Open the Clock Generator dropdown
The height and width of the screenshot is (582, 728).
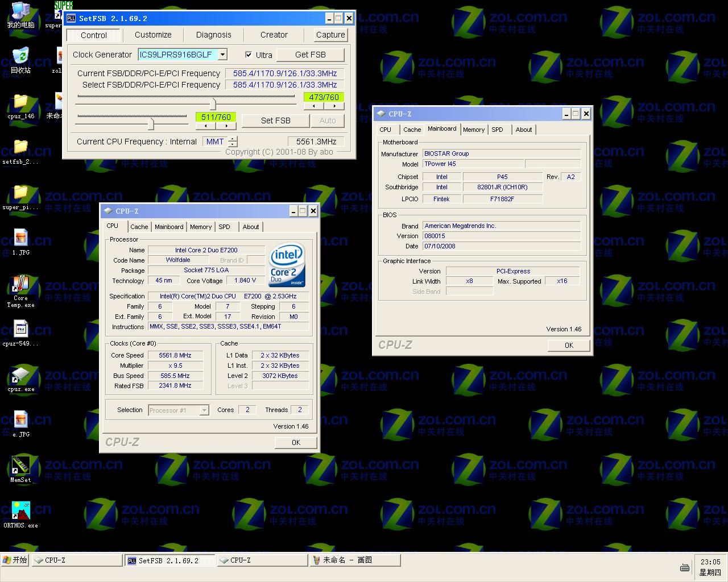(x=223, y=55)
